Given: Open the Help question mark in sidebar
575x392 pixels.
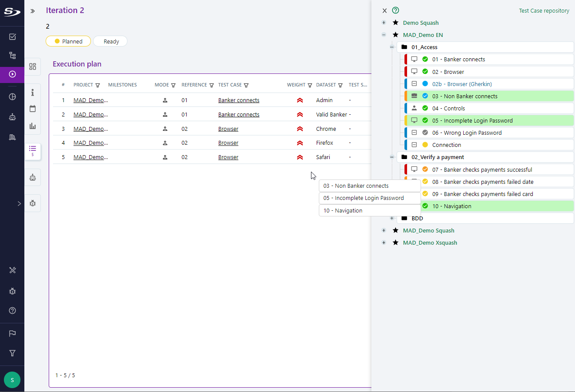Looking at the screenshot, I should (x=12, y=311).
